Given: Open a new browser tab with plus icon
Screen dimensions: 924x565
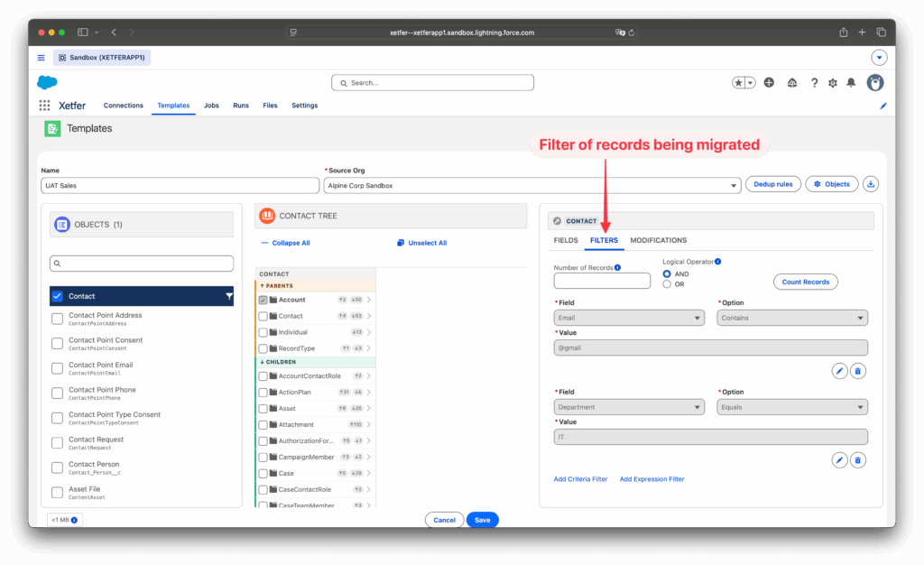Looking at the screenshot, I should [862, 32].
